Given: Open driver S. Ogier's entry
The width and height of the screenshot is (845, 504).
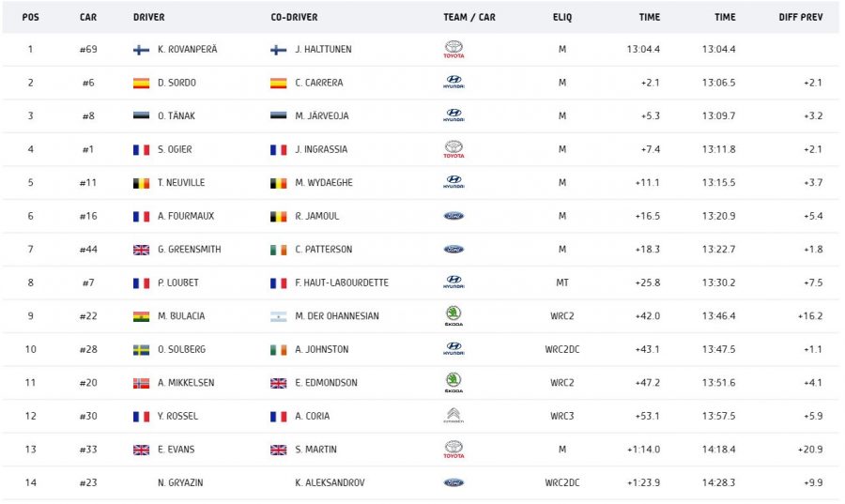Looking at the screenshot, I should pos(177,149).
